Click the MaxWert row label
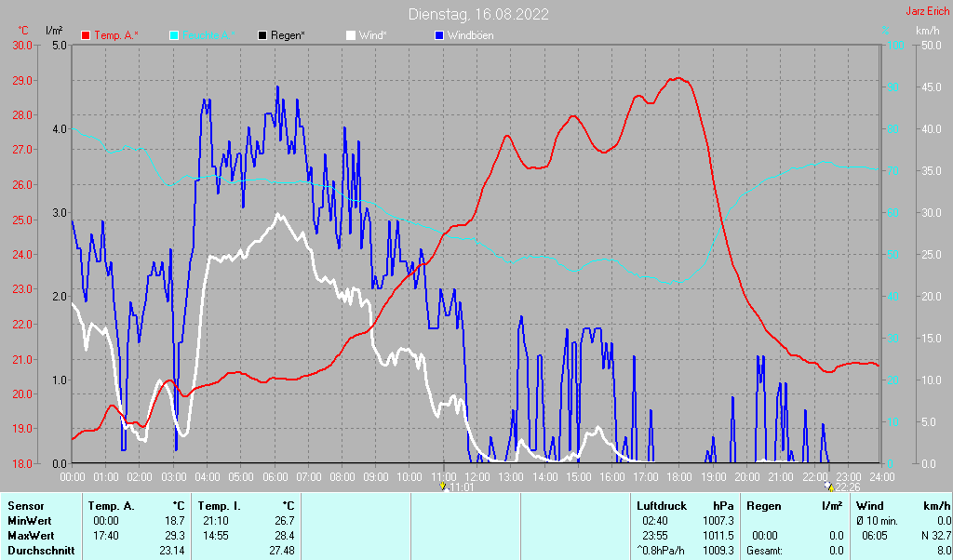 pos(32,535)
